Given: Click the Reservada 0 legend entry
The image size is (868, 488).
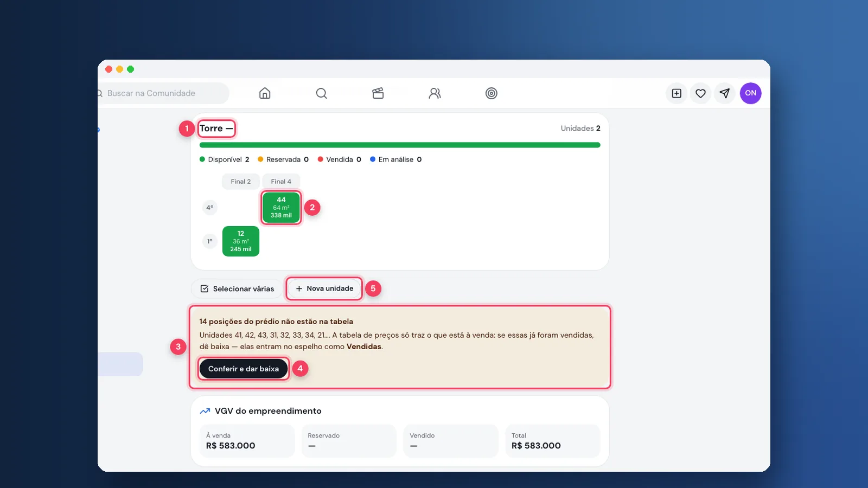Looking at the screenshot, I should [283, 159].
